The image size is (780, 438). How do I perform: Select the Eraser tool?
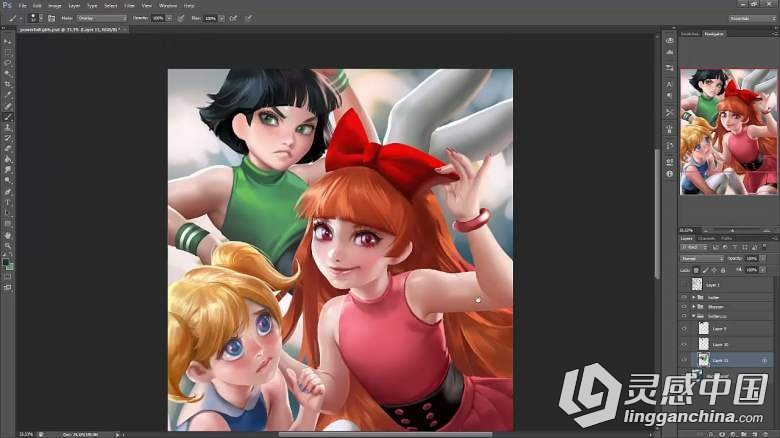pos(7,149)
